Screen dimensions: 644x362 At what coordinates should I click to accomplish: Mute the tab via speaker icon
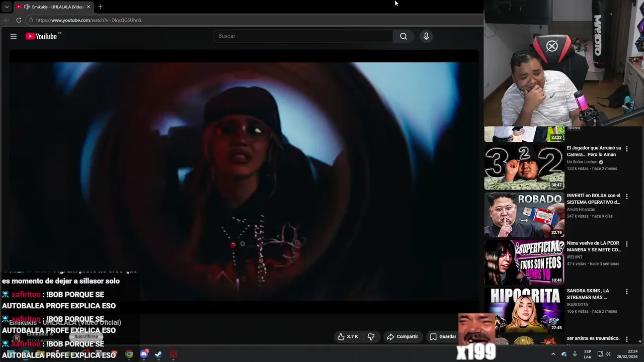click(x=26, y=7)
